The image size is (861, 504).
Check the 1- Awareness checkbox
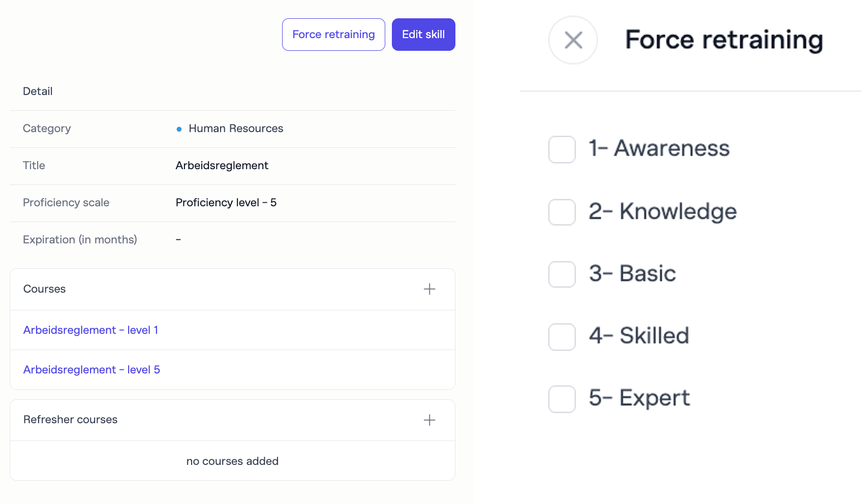[562, 149]
